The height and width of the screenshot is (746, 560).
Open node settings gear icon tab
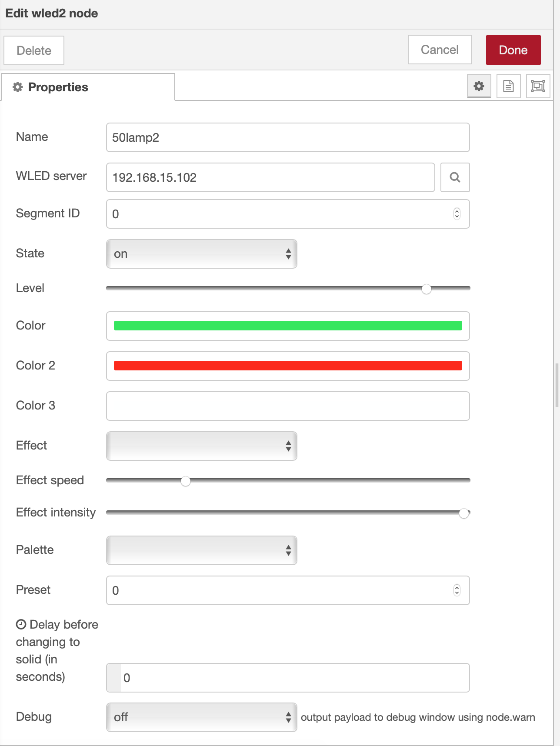(x=479, y=86)
